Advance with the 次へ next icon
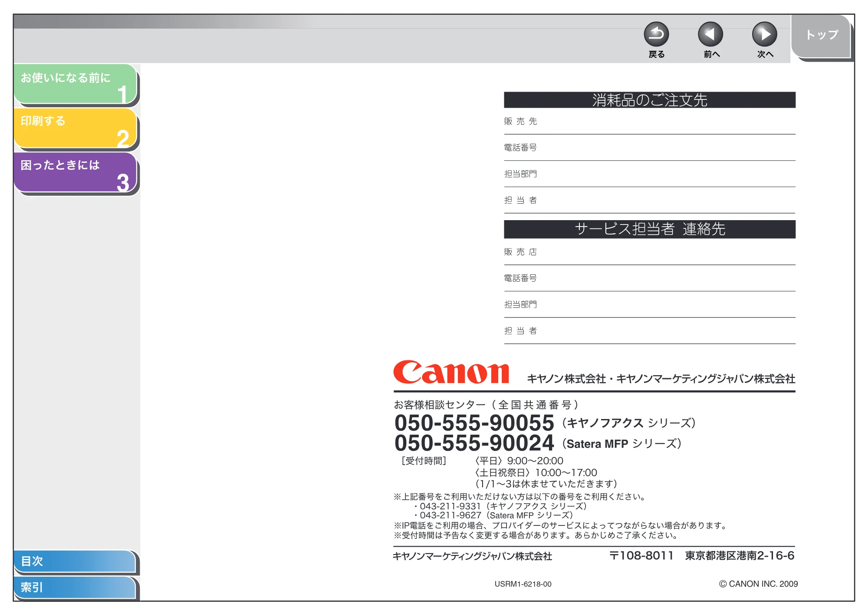Viewport: 868px width, 614px height. [765, 34]
